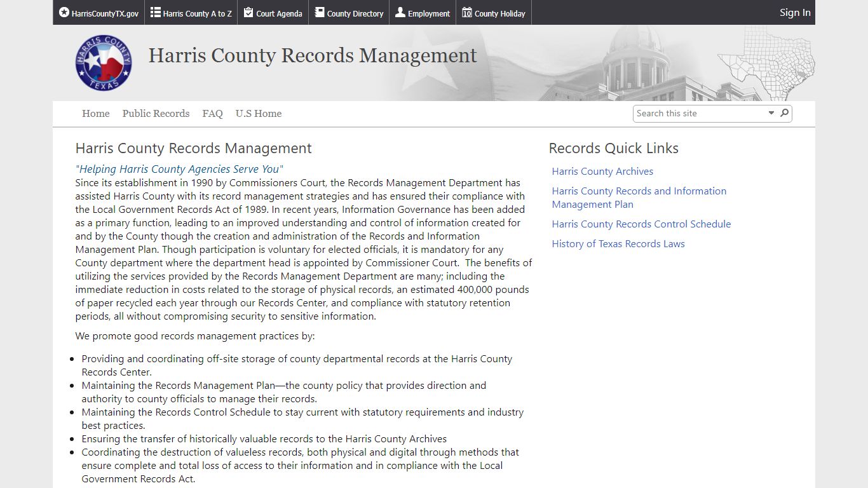Click the Harris County Records Management banner title
Screen dimensions: 868x488
coord(313,55)
